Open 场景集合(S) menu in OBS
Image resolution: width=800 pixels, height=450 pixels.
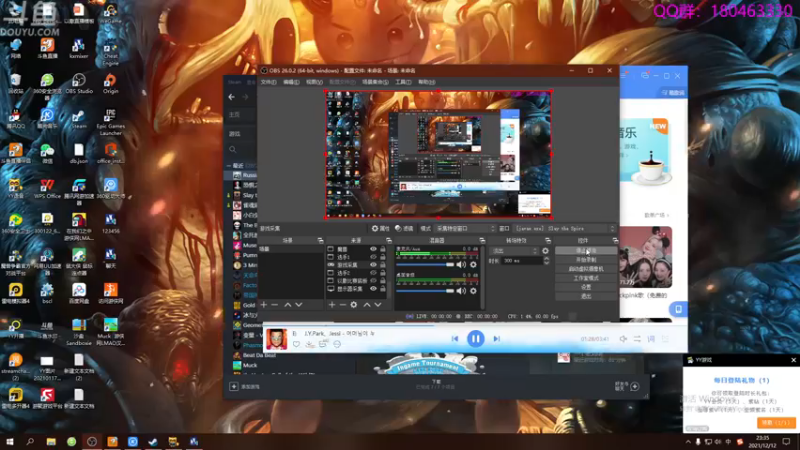[x=375, y=82]
